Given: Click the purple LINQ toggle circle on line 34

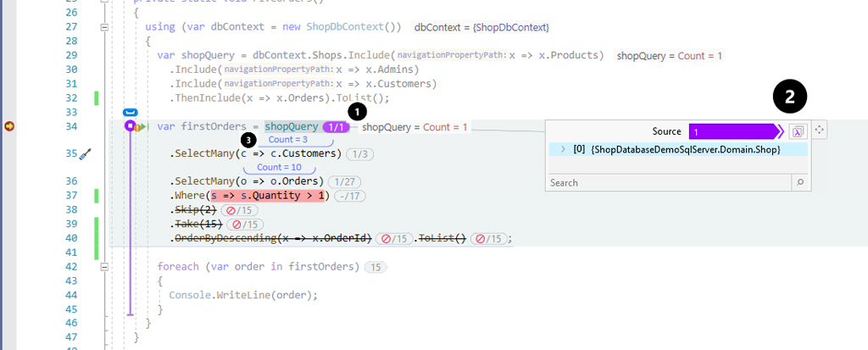Looking at the screenshot, I should [x=130, y=126].
